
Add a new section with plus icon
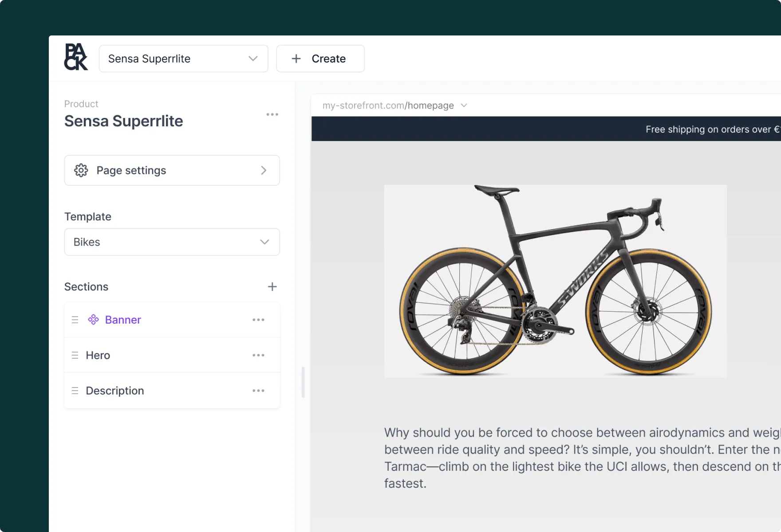(x=272, y=287)
